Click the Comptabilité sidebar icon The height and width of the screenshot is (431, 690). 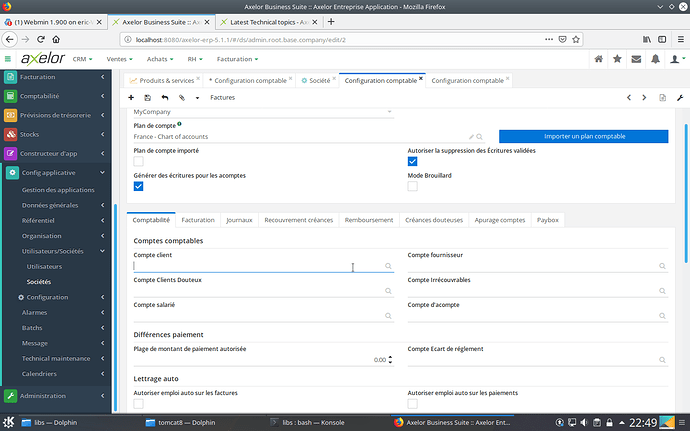pos(11,96)
